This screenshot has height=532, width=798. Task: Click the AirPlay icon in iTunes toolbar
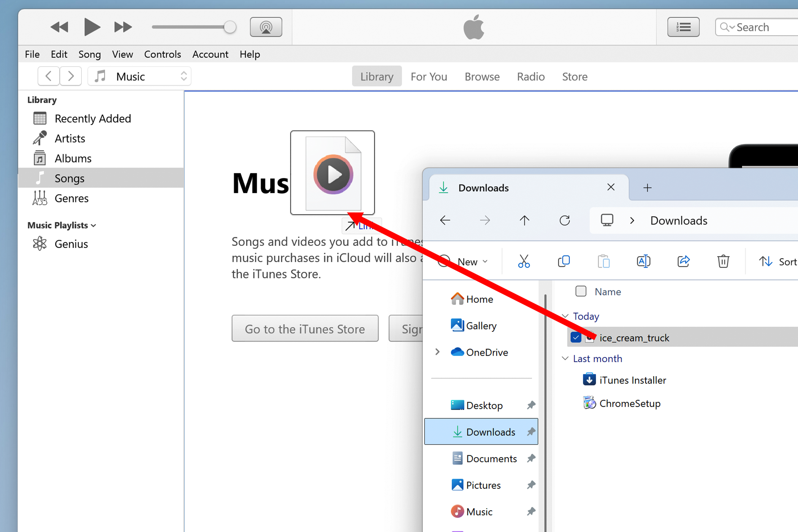pyautogui.click(x=266, y=27)
